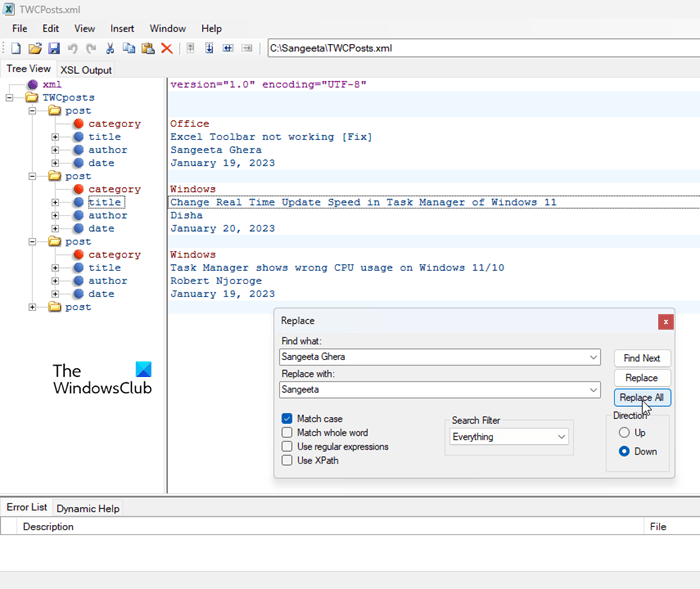Collapse the first post node
The height and width of the screenshot is (589, 700).
point(32,110)
